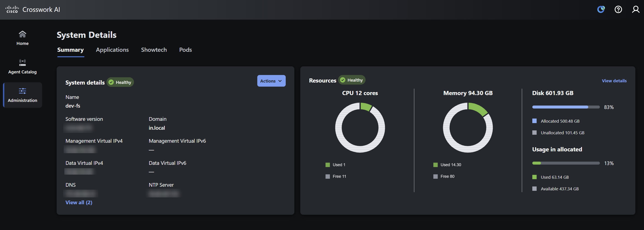Click the Usage in allocated 13% bar
The width and height of the screenshot is (644, 230).
tap(566, 163)
